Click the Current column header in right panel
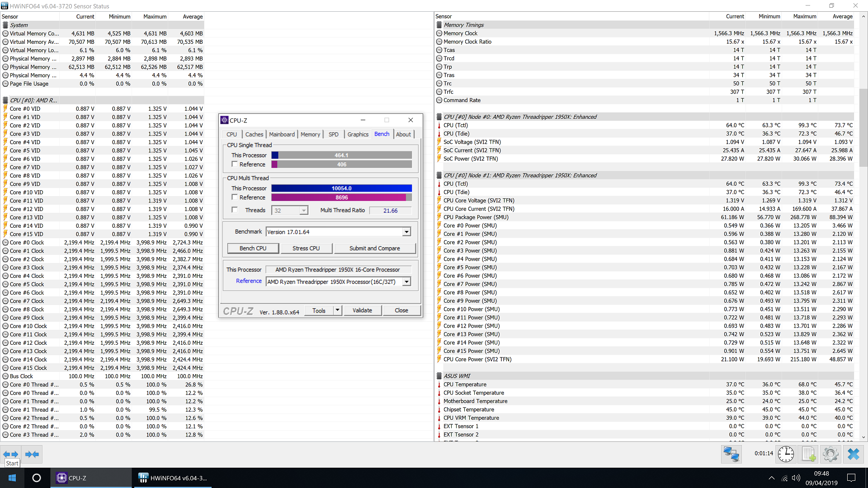 pyautogui.click(x=735, y=16)
